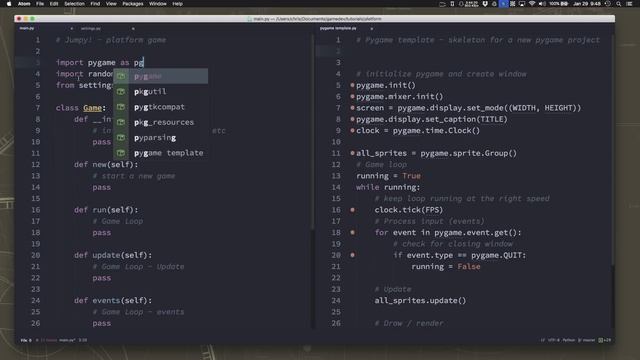
Task: Switch to the settings.py tab
Action: tap(91, 29)
